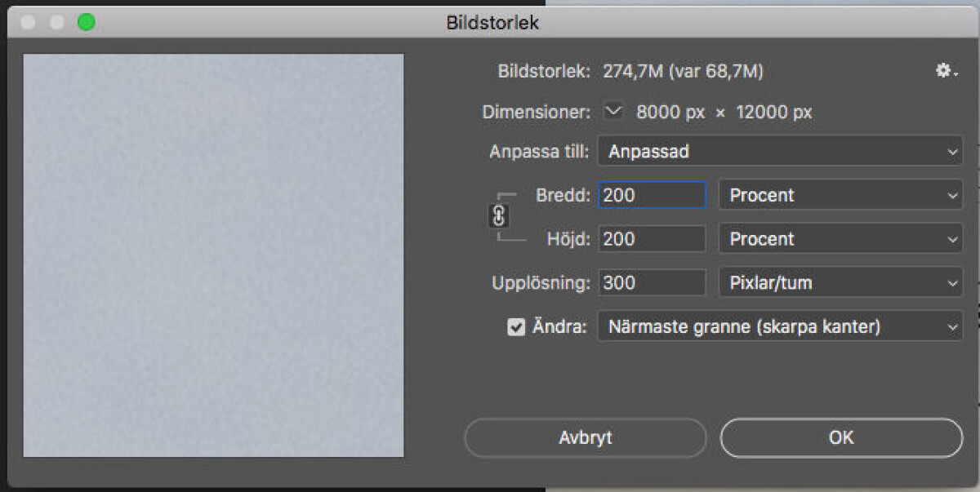Click the Bildstorlek title bar text
This screenshot has height=492, width=980.
coord(492,23)
